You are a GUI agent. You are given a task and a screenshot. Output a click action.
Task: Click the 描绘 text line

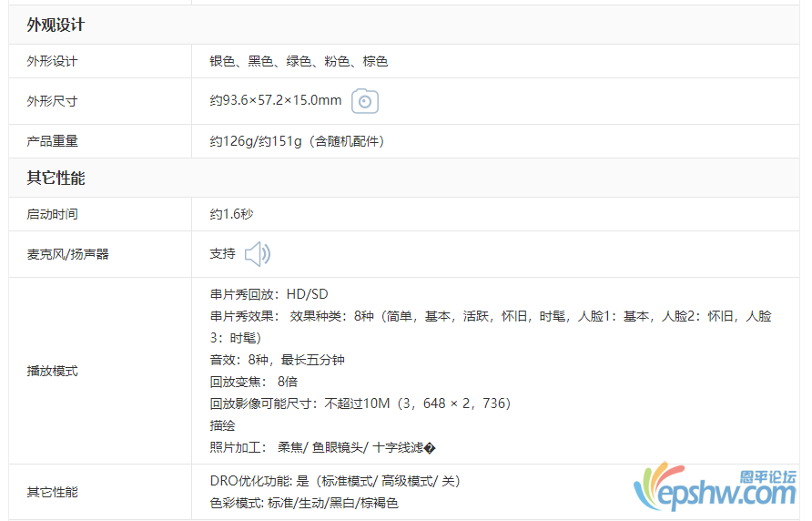point(222,425)
